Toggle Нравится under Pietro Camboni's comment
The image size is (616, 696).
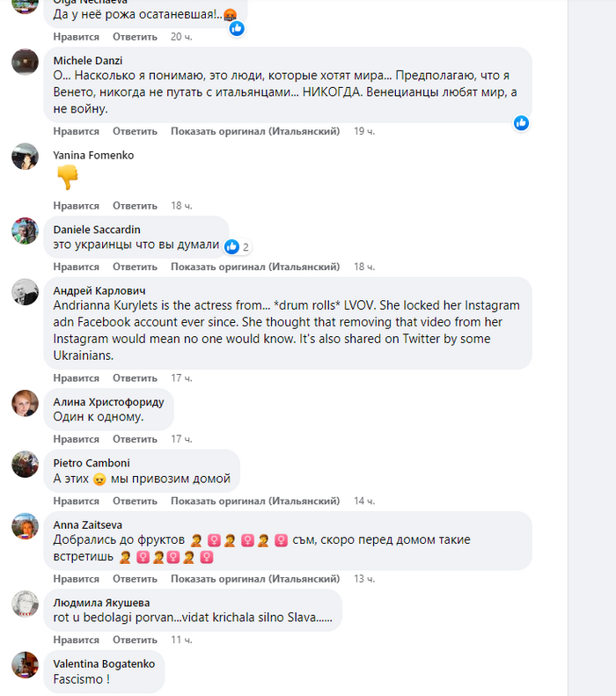[76, 501]
